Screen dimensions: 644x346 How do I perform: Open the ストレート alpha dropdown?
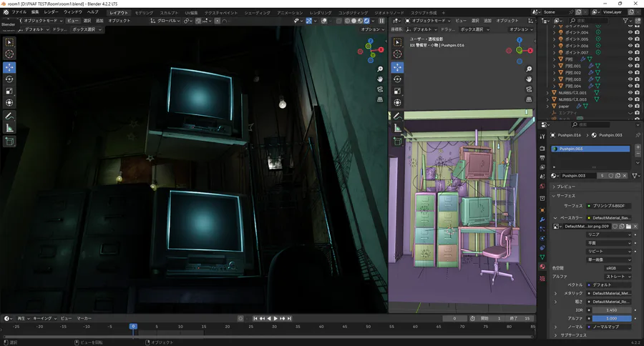coord(618,277)
